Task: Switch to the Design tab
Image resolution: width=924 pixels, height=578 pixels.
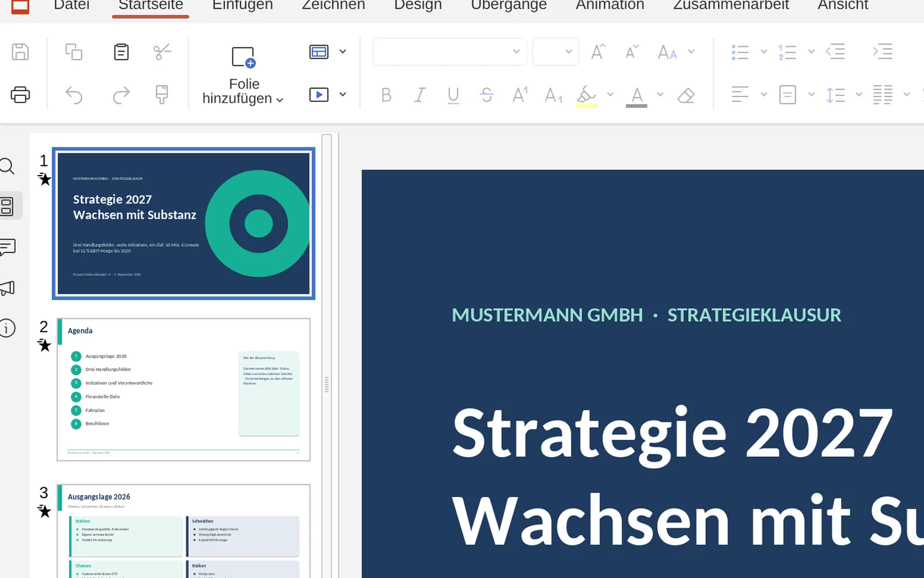Action: click(418, 5)
